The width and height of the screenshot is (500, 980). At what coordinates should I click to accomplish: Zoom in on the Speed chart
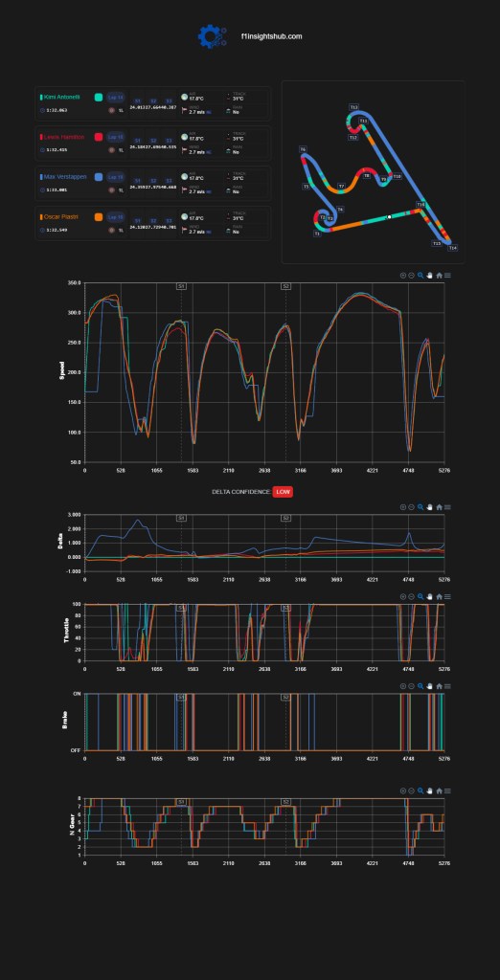tap(403, 275)
